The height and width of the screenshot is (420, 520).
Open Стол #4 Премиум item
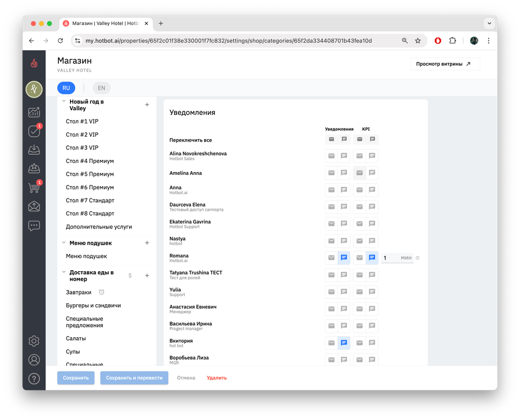point(89,161)
